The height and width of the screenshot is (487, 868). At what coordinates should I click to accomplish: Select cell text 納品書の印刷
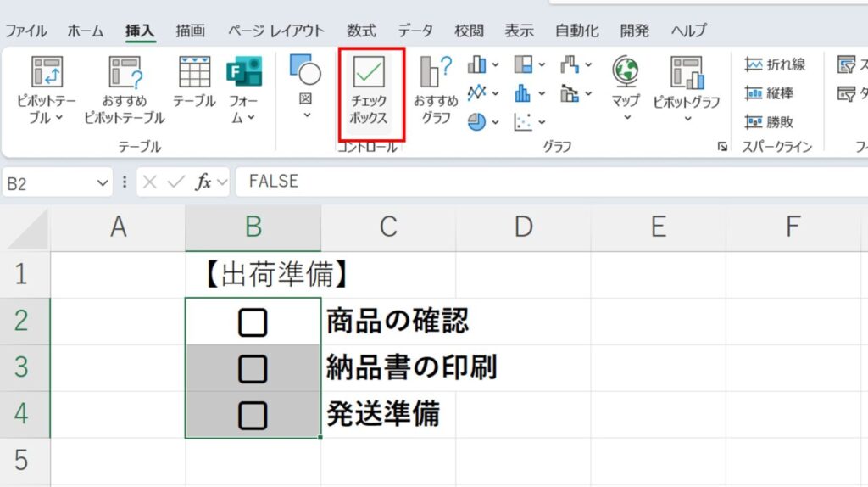click(411, 367)
